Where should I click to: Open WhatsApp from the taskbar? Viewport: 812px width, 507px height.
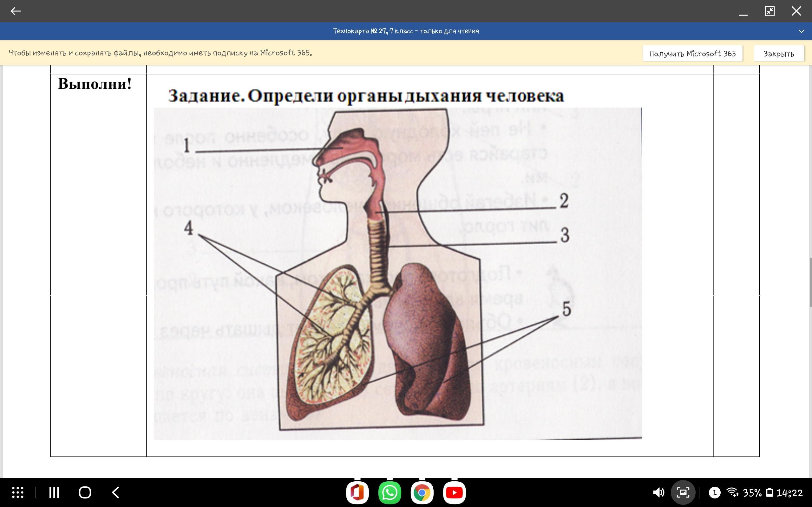390,492
